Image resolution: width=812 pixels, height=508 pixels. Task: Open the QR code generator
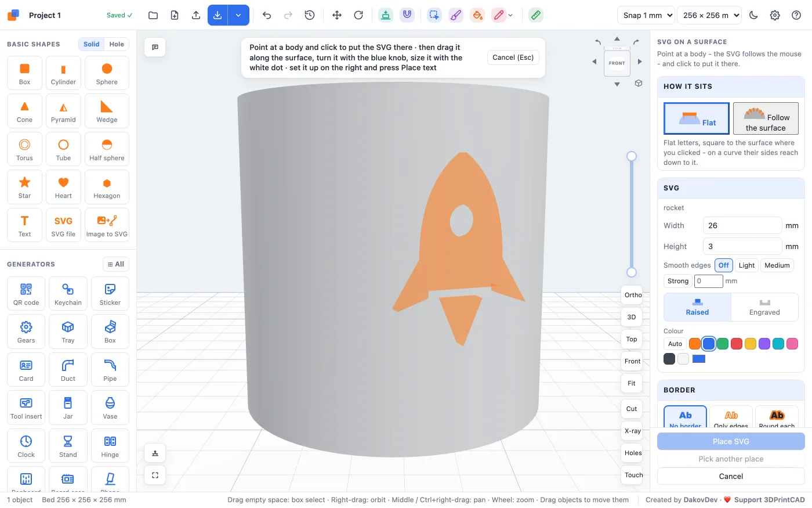pos(26,294)
